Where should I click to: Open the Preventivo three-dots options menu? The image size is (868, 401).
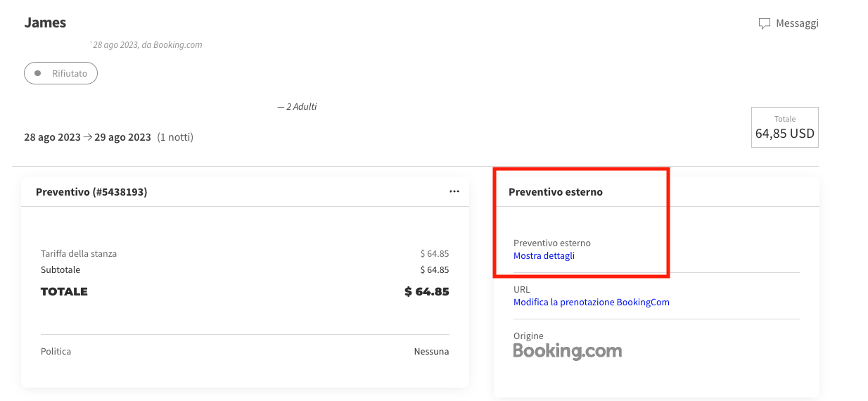click(454, 191)
